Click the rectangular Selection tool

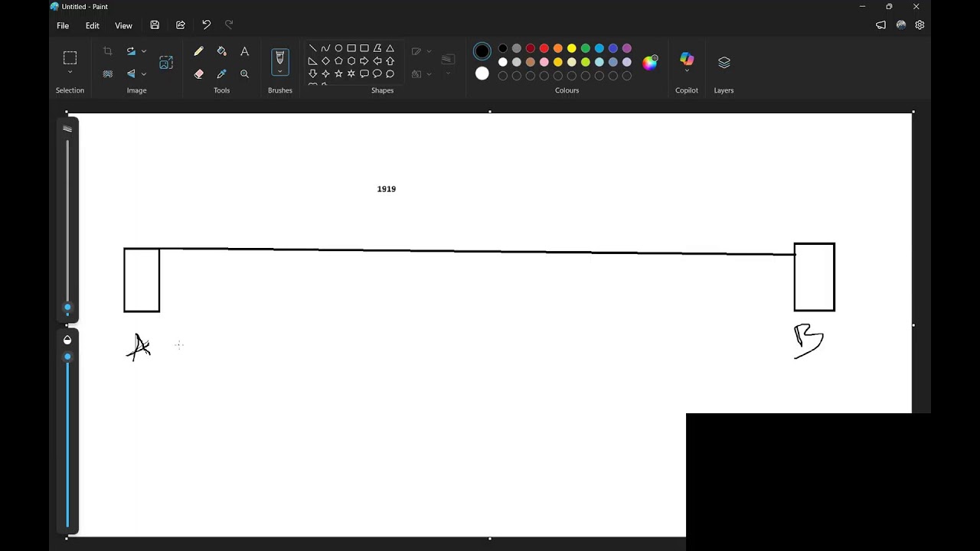click(x=70, y=57)
